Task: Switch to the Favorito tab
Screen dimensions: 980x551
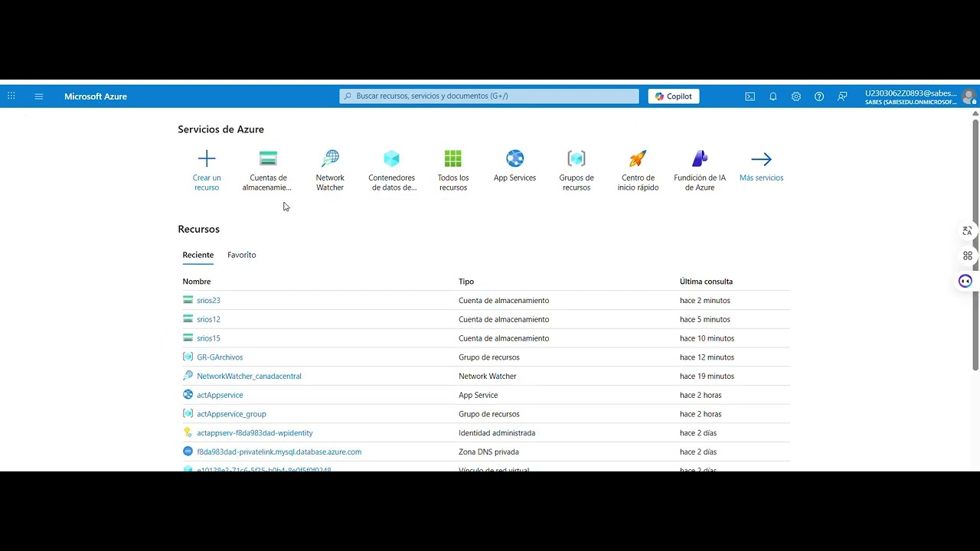Action: pyautogui.click(x=242, y=255)
